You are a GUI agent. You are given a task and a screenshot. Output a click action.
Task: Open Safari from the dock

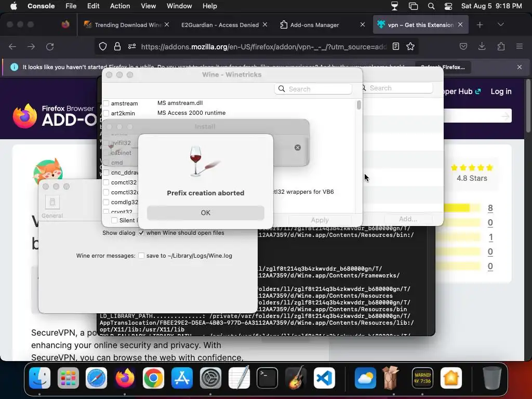click(x=96, y=378)
